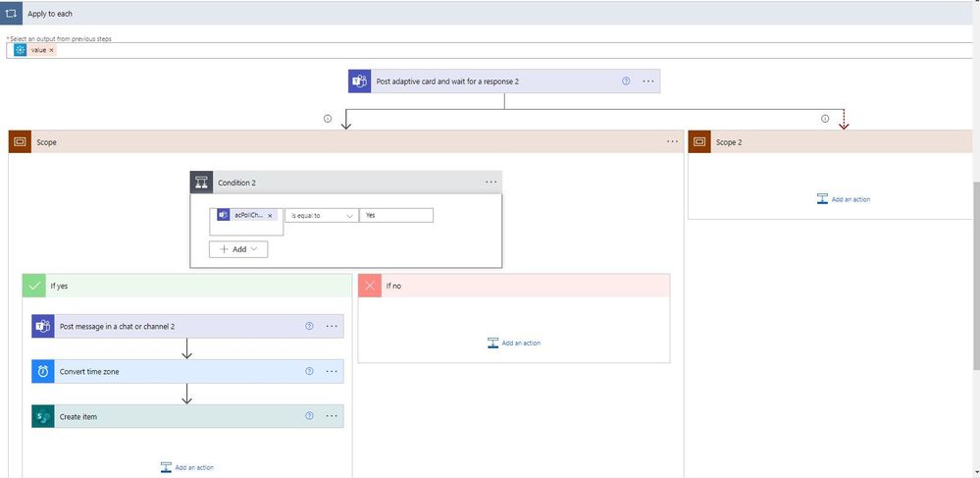Image resolution: width=980 pixels, height=478 pixels.
Task: Click the Teams icon in acPollCh token
Action: [223, 215]
